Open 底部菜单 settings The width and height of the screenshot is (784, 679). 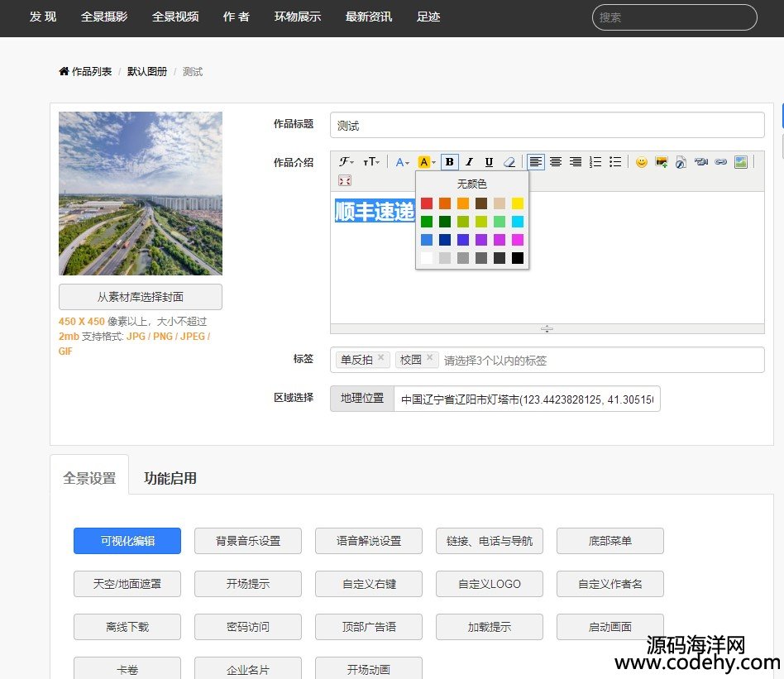click(610, 541)
